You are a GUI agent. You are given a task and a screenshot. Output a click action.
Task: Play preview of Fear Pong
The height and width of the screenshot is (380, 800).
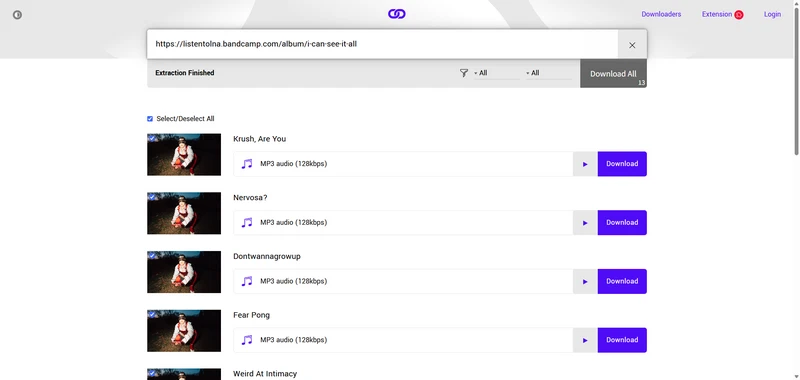(585, 340)
